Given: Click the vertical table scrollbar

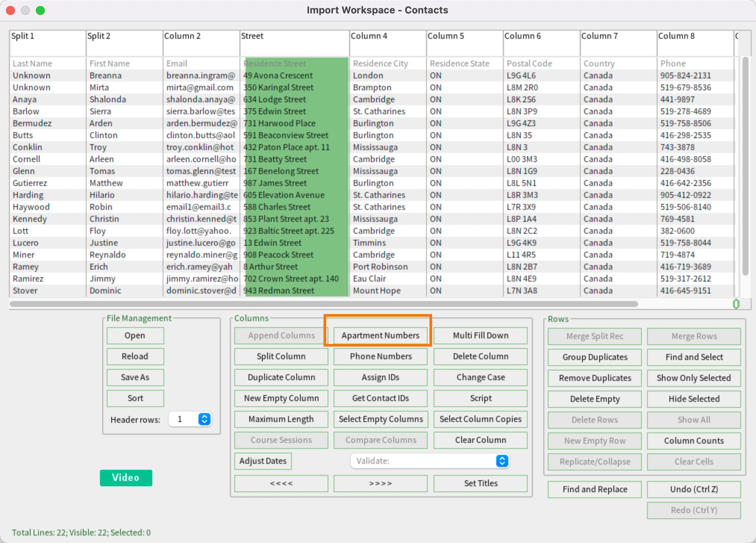Looking at the screenshot, I should coord(745,166).
